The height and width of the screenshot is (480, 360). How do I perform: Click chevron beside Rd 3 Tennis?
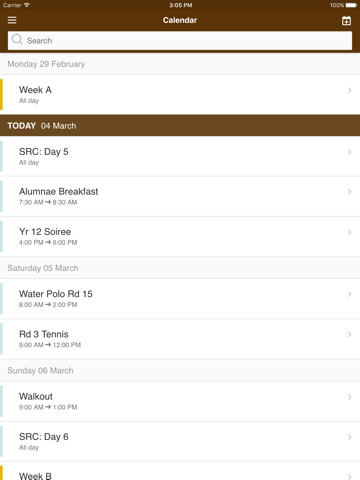[x=349, y=334]
